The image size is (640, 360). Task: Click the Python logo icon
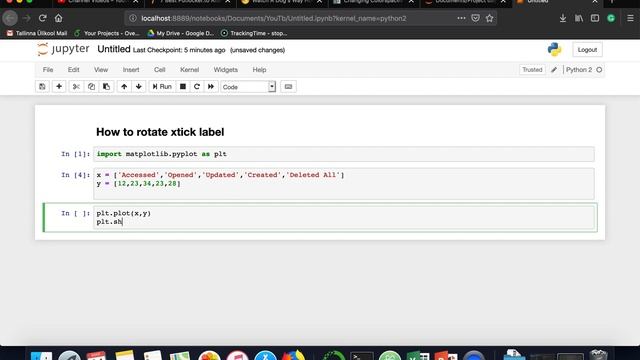coord(554,49)
